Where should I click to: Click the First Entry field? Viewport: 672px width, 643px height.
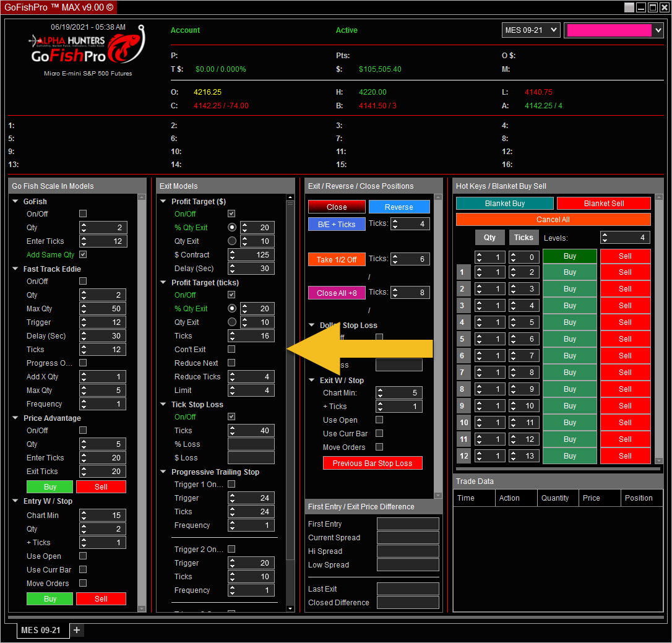408,524
